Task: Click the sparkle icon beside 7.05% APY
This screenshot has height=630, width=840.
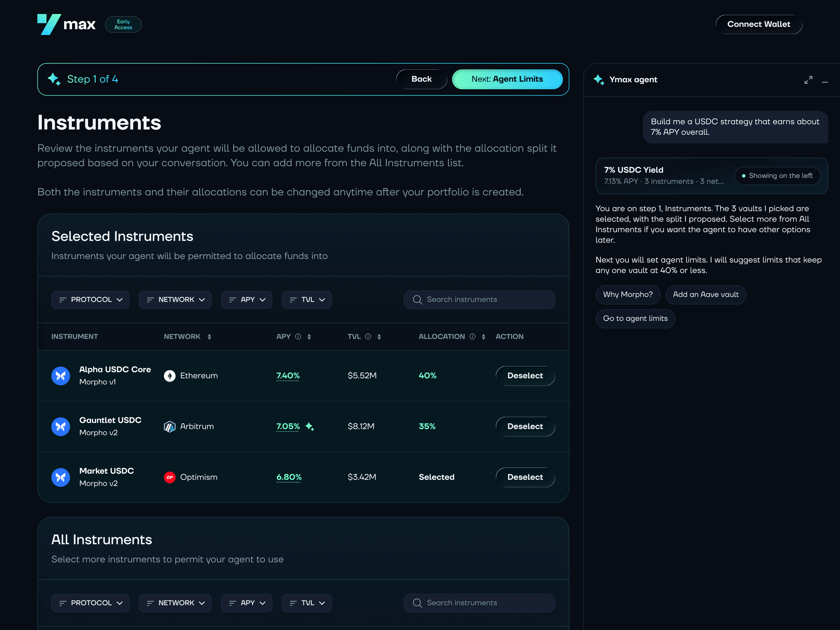Action: pos(310,427)
